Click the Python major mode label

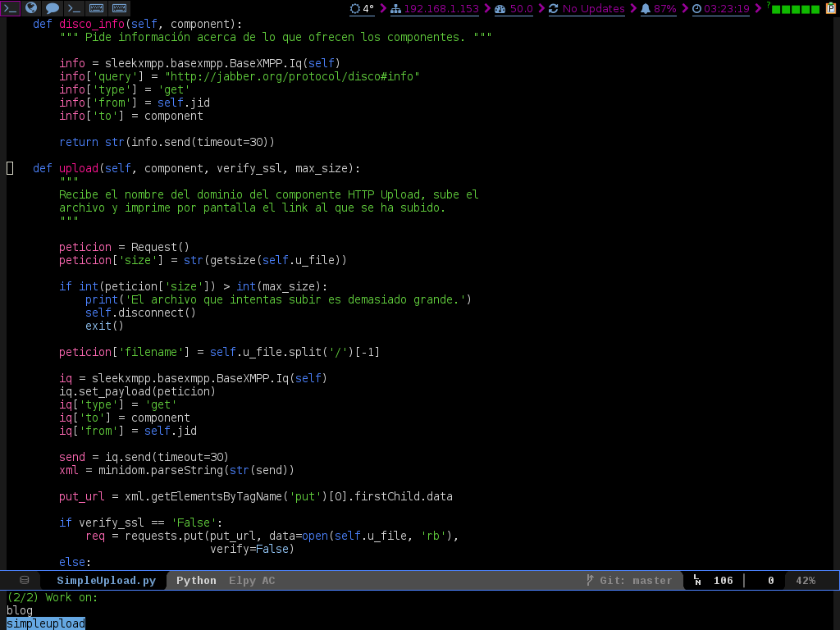click(x=196, y=580)
